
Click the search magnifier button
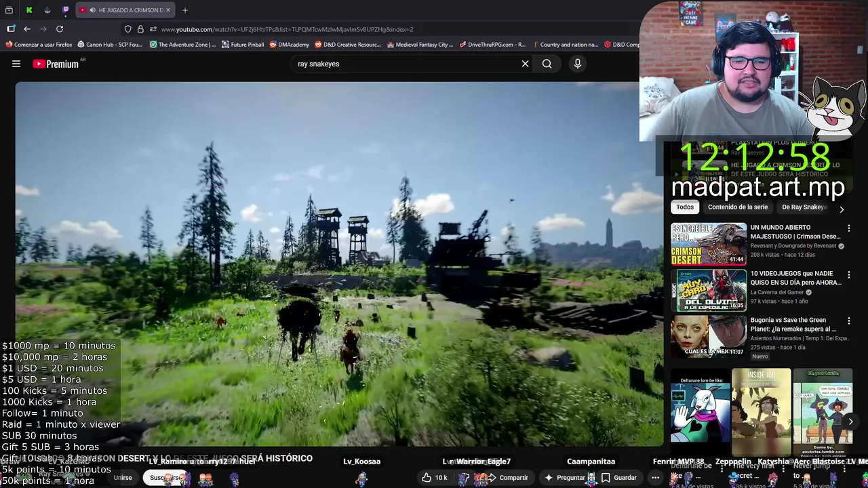[x=547, y=64]
